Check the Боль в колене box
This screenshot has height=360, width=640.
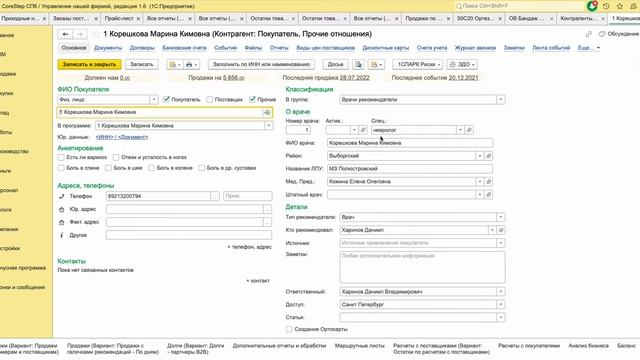click(x=151, y=168)
